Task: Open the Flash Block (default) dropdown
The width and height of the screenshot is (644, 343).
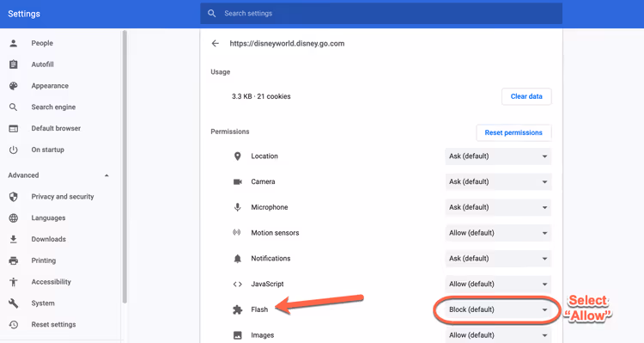Action: (498, 309)
